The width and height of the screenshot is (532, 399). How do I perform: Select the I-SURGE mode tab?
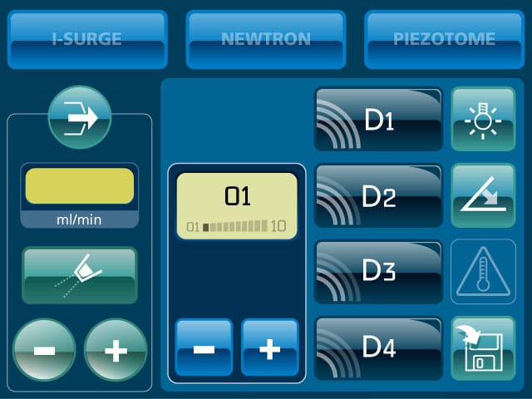click(x=87, y=40)
